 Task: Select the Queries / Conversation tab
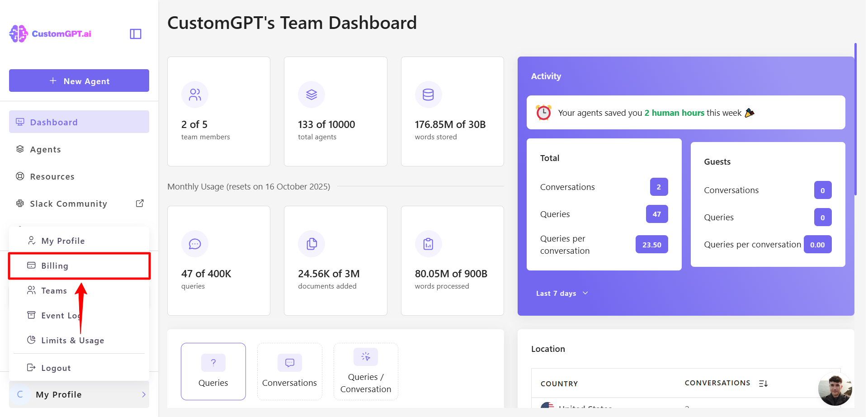pyautogui.click(x=366, y=371)
